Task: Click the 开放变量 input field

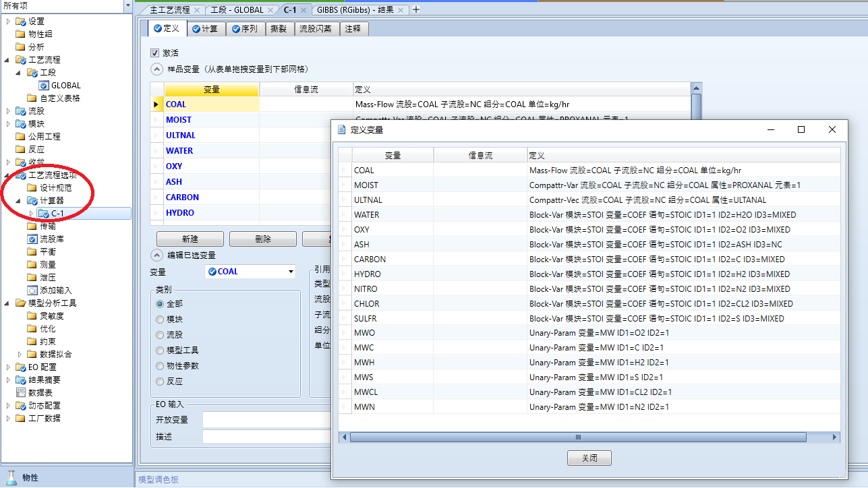Action: click(x=267, y=420)
